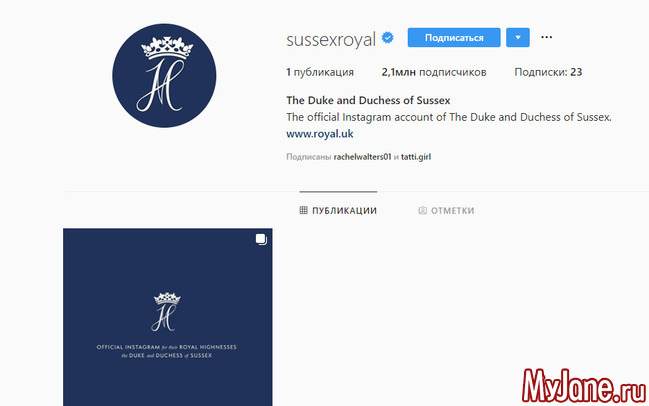
Task: Open the tatti.girl follower profile
Action: click(x=416, y=157)
